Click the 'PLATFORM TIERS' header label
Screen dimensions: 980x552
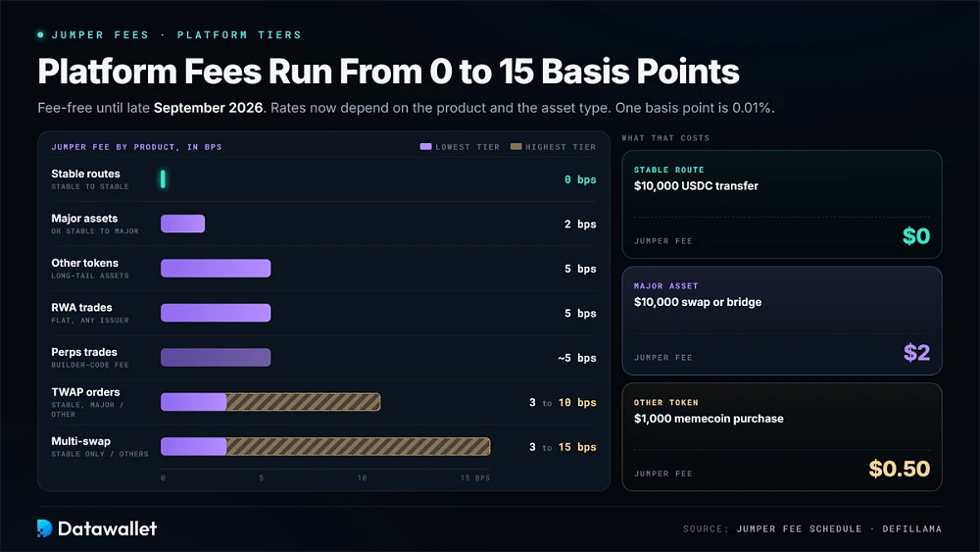[239, 35]
